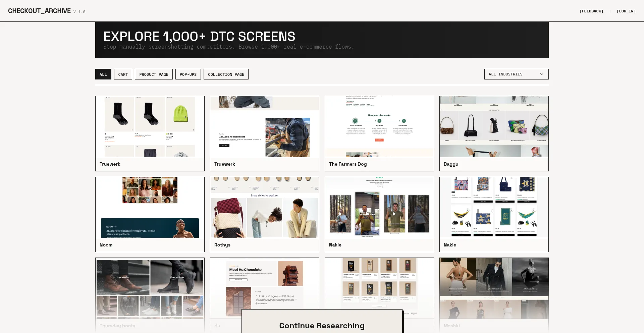The height and width of the screenshot is (333, 644).
Task: Open the first Truewerk screenshot
Action: pyautogui.click(x=150, y=126)
